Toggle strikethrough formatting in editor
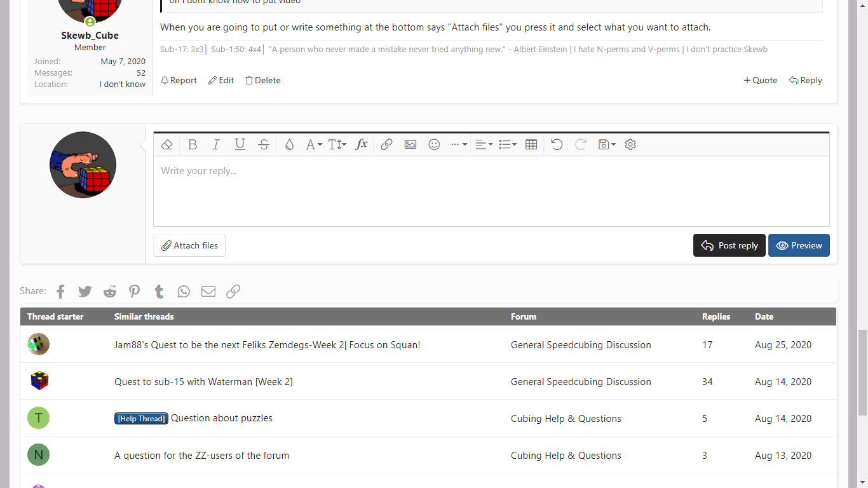 [264, 144]
